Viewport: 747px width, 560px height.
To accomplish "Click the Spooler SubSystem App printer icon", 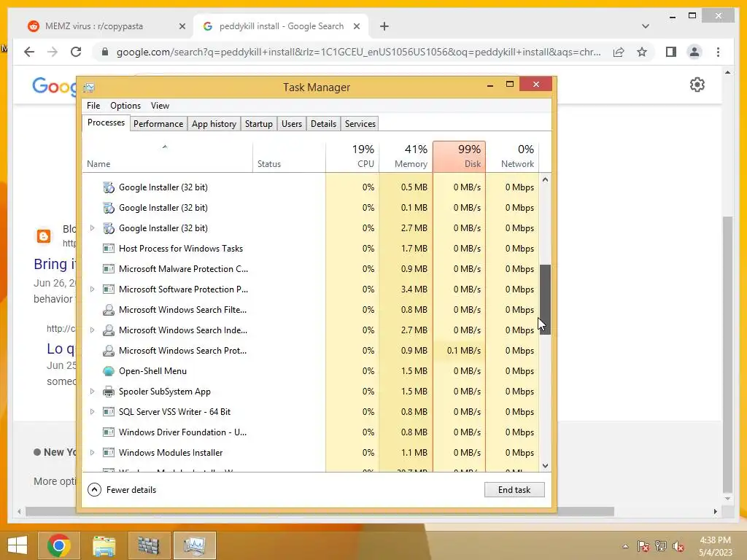I will (x=109, y=392).
